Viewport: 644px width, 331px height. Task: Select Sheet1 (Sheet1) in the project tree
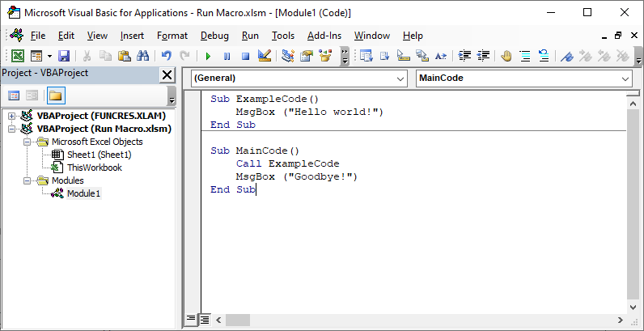click(100, 155)
